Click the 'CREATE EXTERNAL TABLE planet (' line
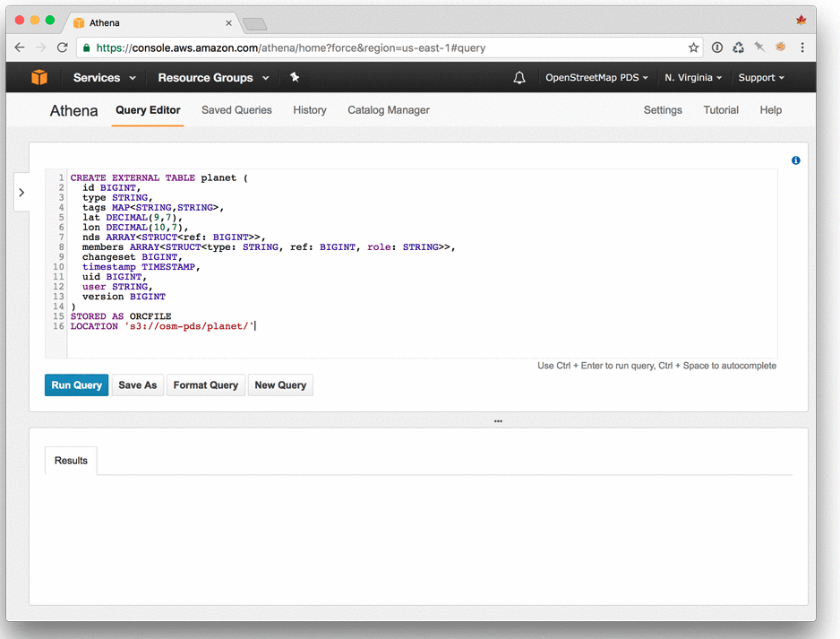840x639 pixels. tap(159, 178)
